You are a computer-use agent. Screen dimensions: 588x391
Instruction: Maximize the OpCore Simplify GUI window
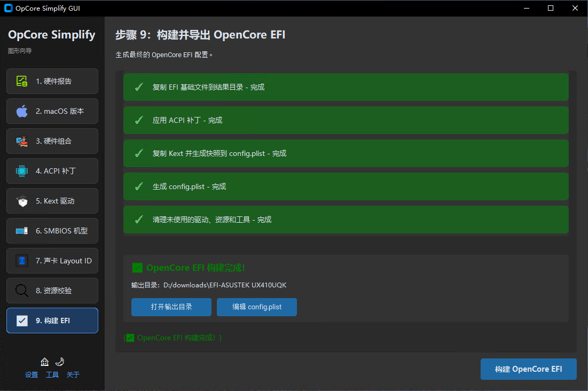click(551, 8)
